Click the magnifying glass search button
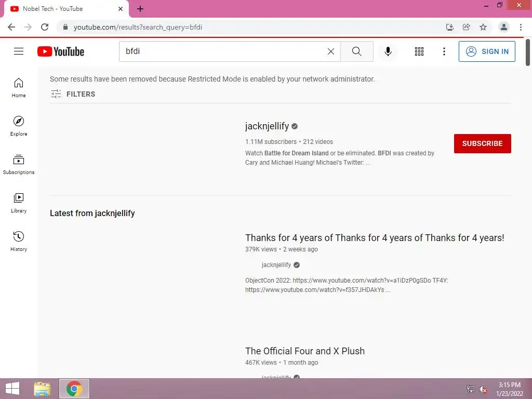The image size is (532, 399). 356,51
